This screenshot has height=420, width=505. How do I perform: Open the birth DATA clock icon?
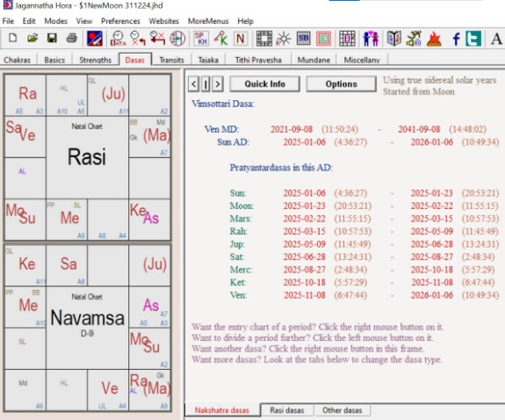point(118,39)
